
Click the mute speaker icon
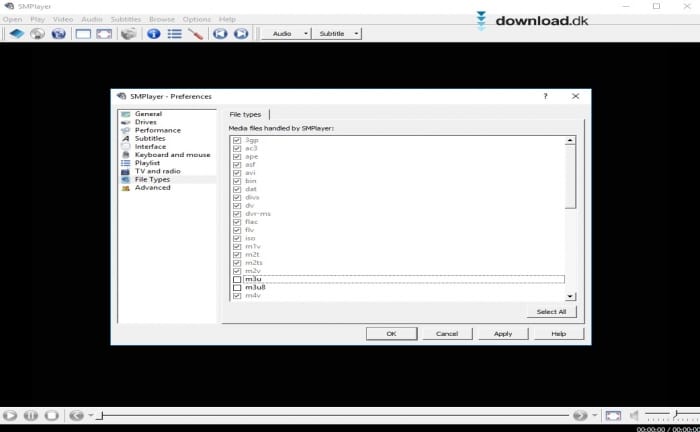633,415
